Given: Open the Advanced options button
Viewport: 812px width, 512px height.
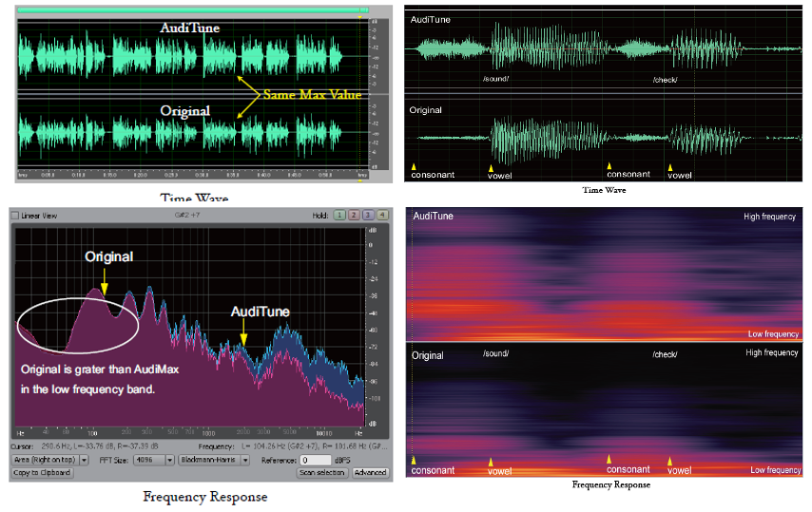Looking at the screenshot, I should [370, 472].
